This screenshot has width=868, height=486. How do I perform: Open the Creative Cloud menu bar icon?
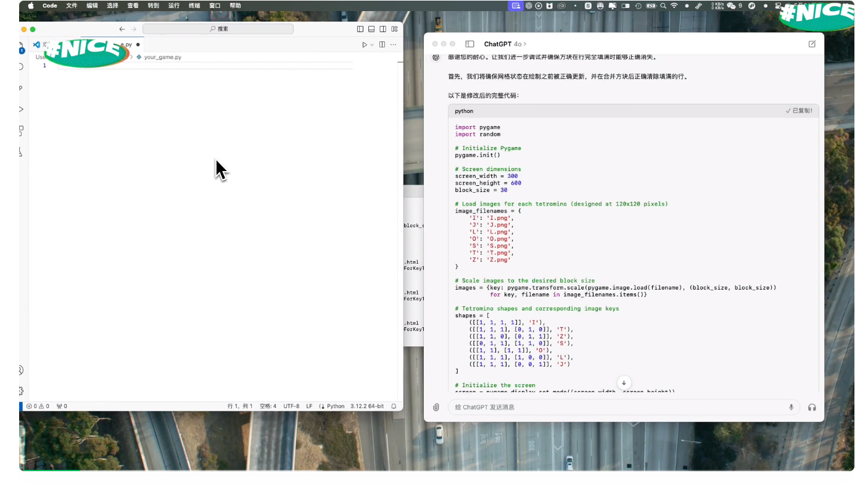click(561, 6)
